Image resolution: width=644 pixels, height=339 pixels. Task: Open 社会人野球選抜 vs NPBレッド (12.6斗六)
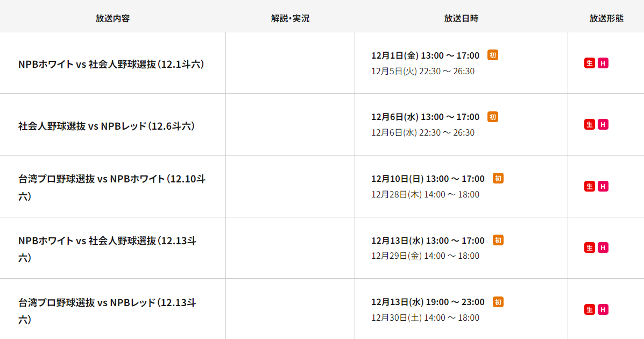107,126
